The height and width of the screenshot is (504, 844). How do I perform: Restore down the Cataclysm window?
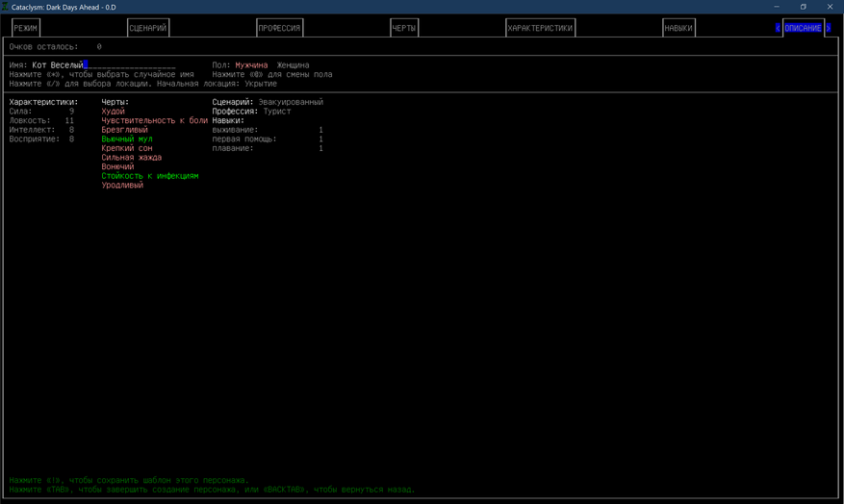point(803,7)
